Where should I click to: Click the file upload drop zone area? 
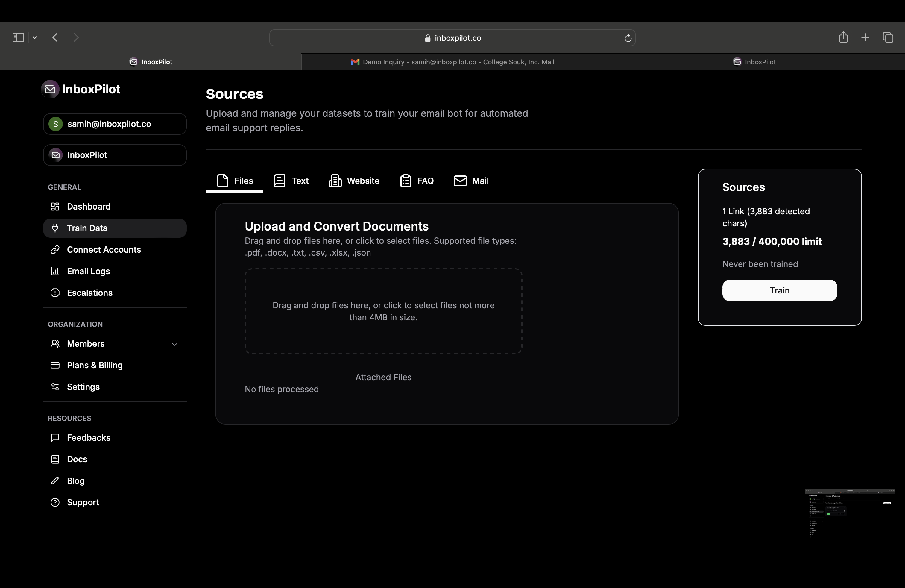point(383,311)
